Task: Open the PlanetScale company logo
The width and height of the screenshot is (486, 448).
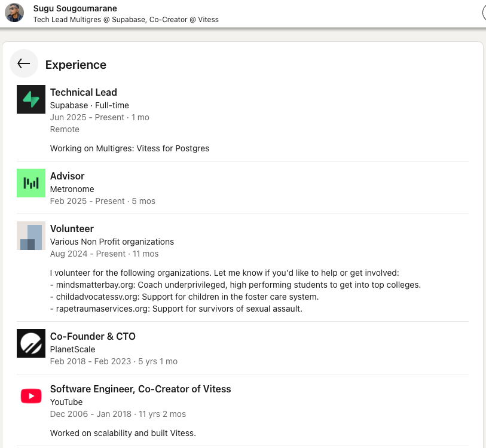Action: pos(31,343)
